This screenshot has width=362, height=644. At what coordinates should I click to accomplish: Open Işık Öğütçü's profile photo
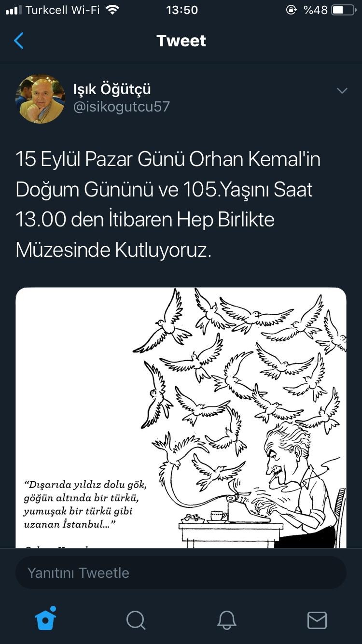40,98
